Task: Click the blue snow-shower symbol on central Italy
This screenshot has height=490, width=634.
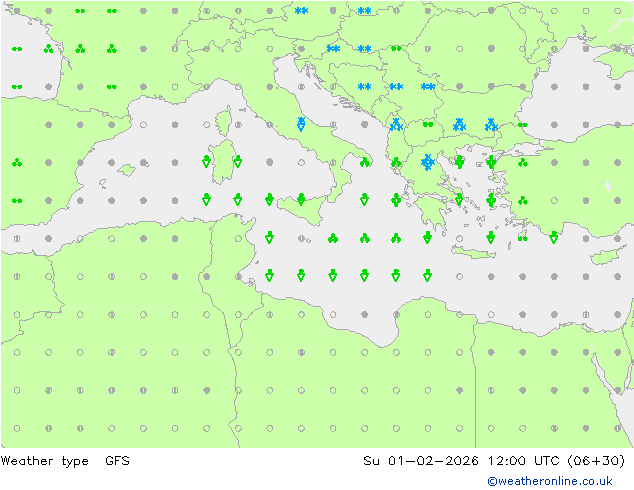Action: 301,124
